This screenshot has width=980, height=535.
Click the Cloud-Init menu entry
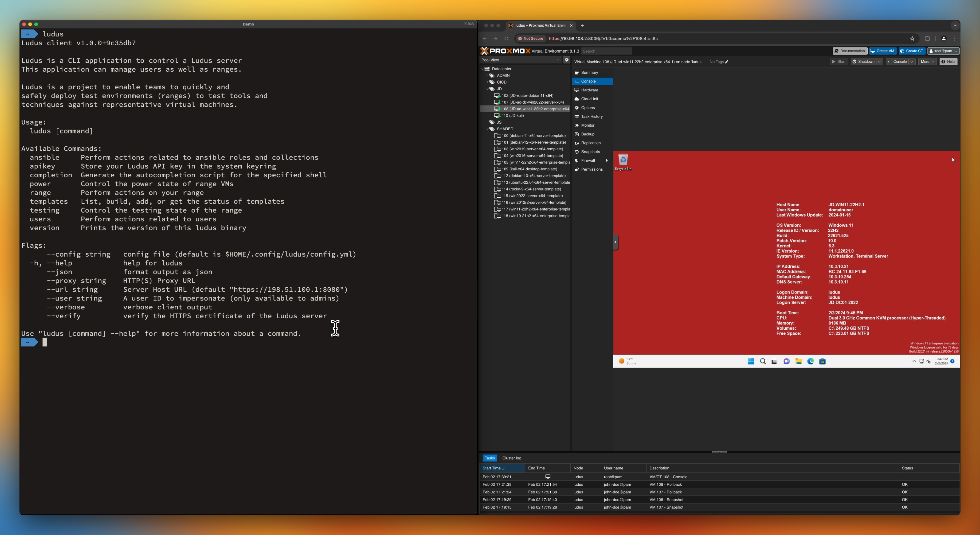click(589, 99)
